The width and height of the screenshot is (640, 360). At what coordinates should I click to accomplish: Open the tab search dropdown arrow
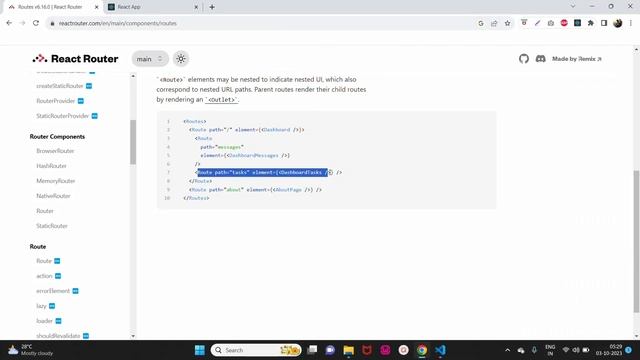pyautogui.click(x=573, y=7)
